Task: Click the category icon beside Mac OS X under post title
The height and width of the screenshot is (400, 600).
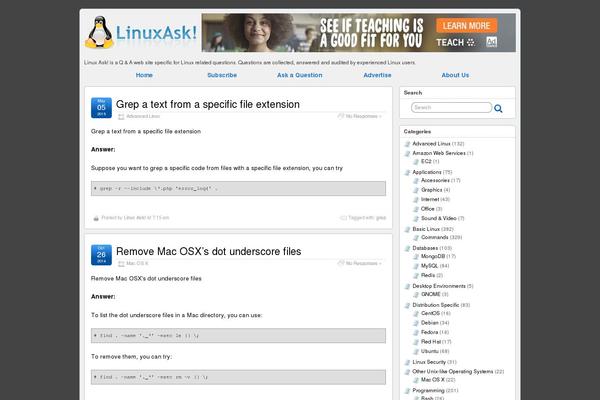Action: coord(121,264)
